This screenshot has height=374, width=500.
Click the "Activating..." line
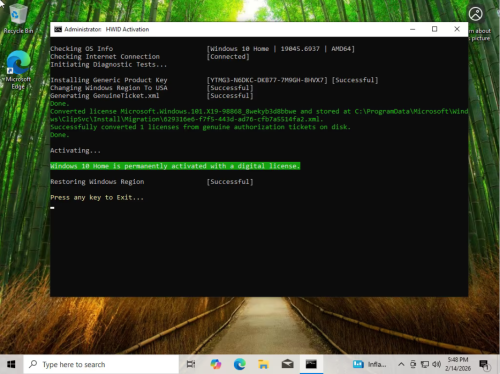75,151
